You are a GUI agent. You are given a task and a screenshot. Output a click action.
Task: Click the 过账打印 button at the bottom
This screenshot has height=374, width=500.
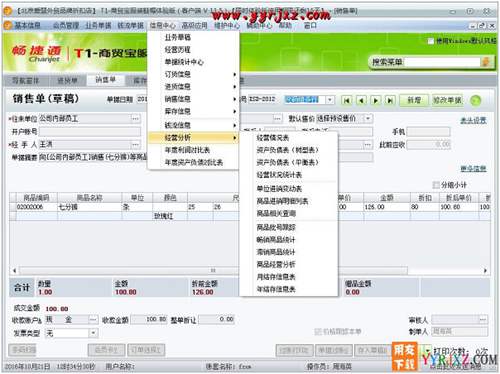point(294,350)
